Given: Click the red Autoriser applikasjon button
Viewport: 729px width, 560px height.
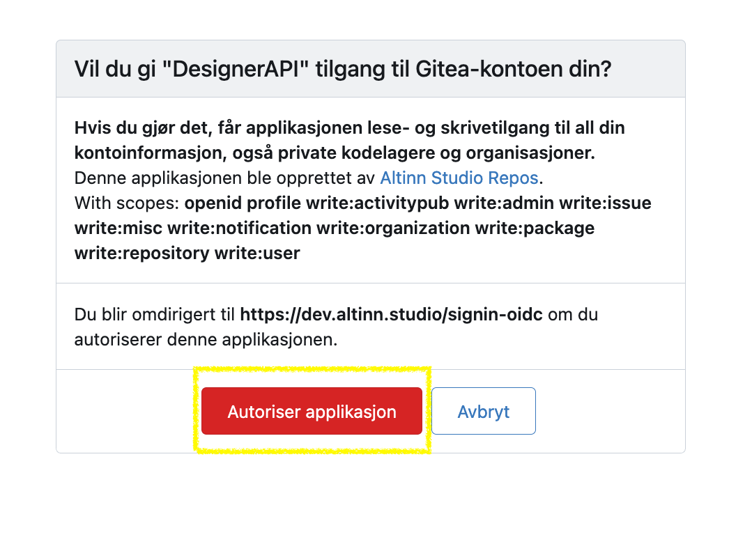Looking at the screenshot, I should (x=312, y=411).
